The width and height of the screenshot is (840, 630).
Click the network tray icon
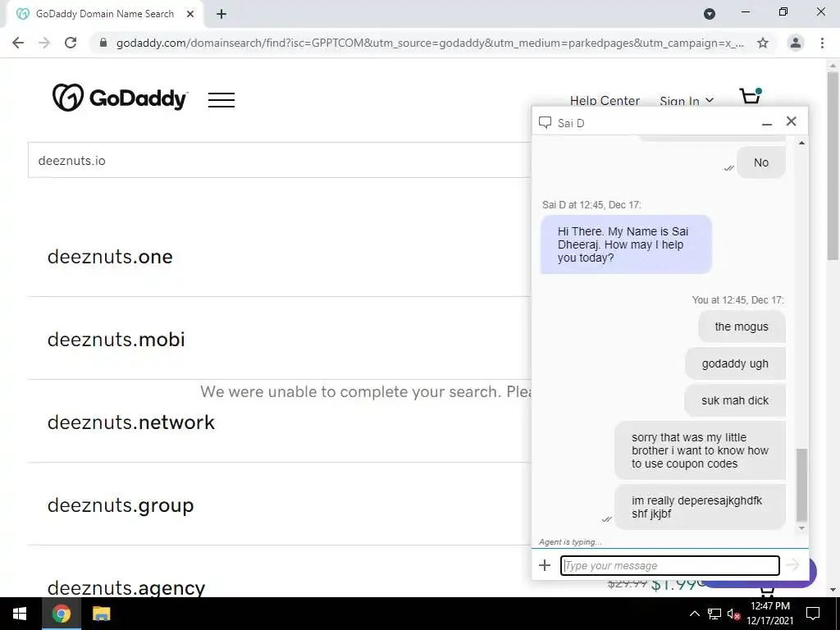pos(714,614)
